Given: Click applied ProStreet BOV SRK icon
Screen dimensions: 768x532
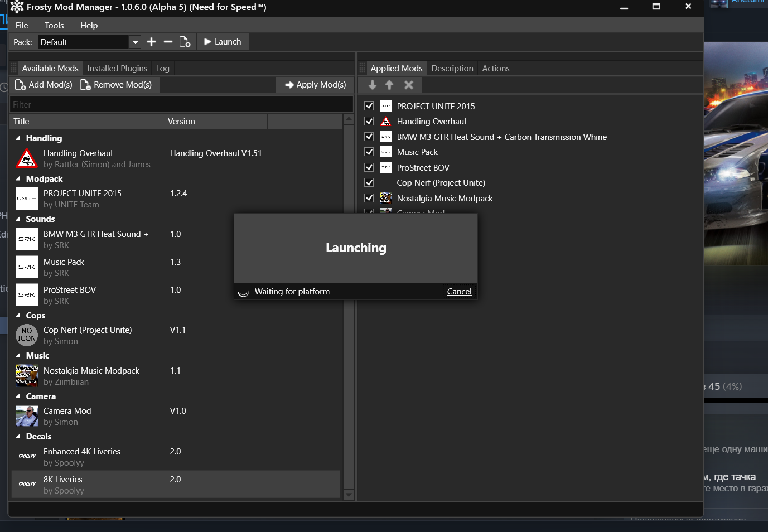Looking at the screenshot, I should pyautogui.click(x=386, y=167).
